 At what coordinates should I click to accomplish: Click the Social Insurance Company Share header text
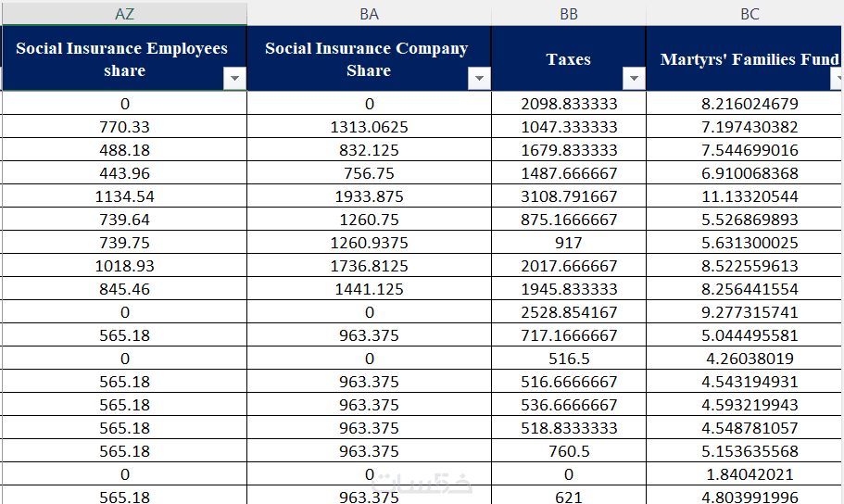point(367,59)
